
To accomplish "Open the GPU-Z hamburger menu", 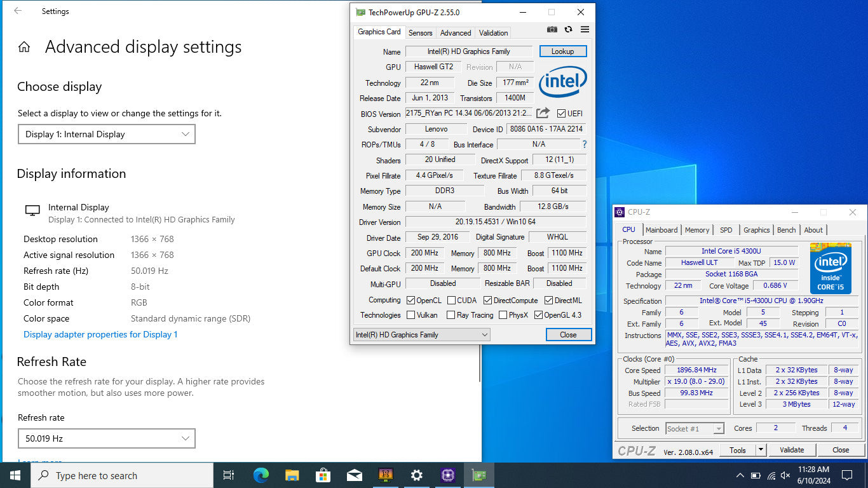I will pyautogui.click(x=585, y=29).
